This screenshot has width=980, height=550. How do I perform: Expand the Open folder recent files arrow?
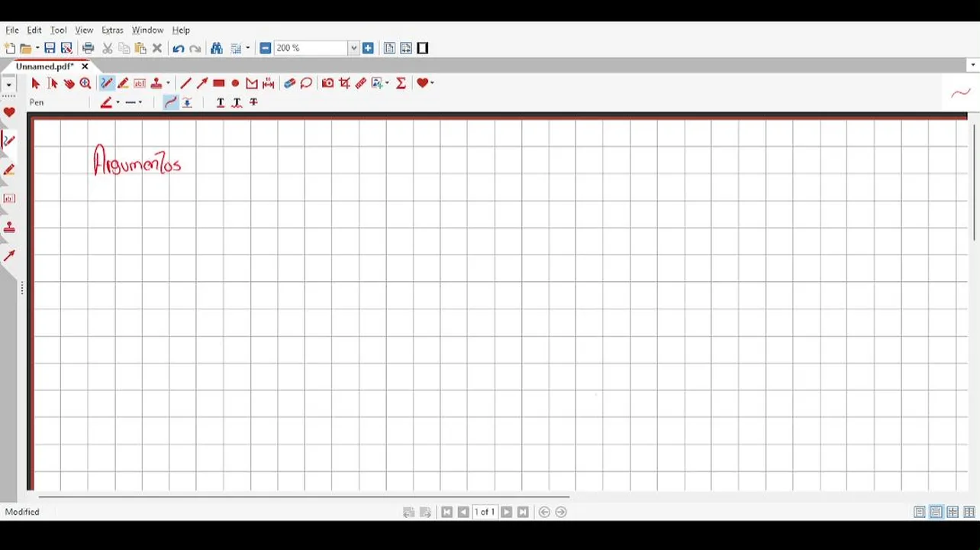coord(37,49)
